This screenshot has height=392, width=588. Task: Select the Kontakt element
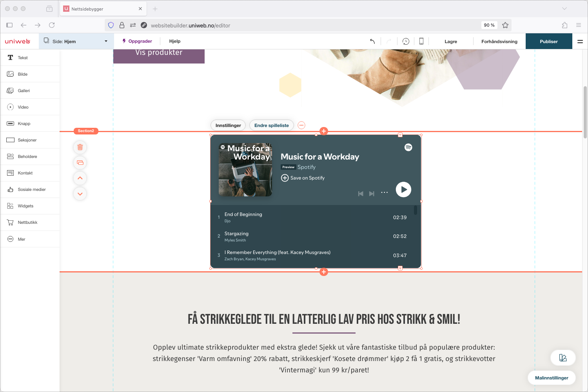pos(30,173)
